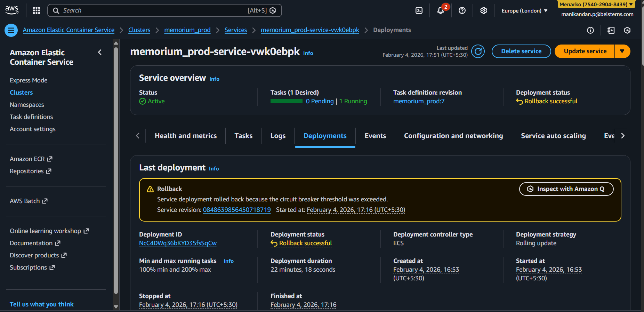Expand the Update service dropdown arrow

tap(622, 51)
